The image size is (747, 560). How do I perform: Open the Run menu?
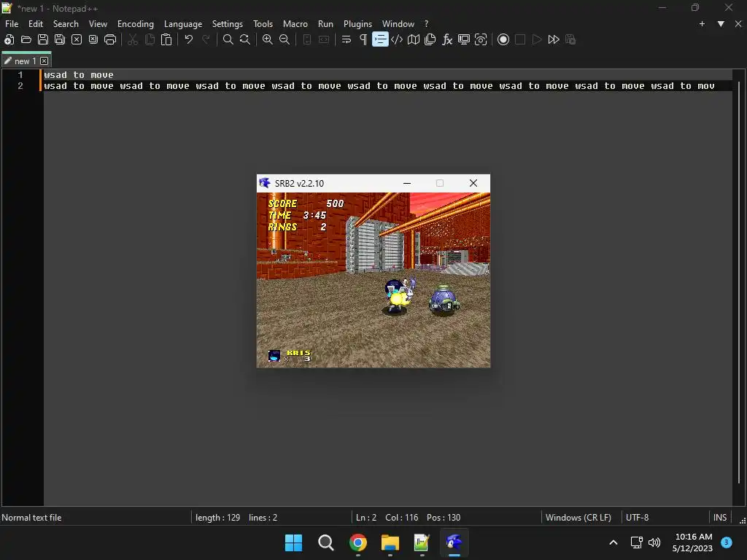[326, 24]
